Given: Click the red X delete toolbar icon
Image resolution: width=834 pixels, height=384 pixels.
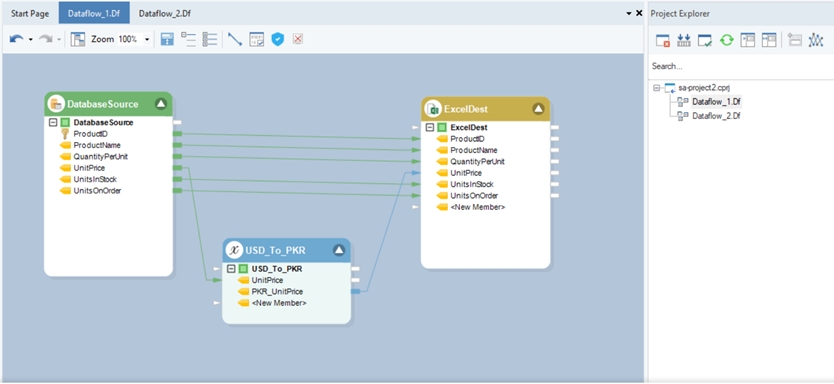Looking at the screenshot, I should (x=298, y=39).
